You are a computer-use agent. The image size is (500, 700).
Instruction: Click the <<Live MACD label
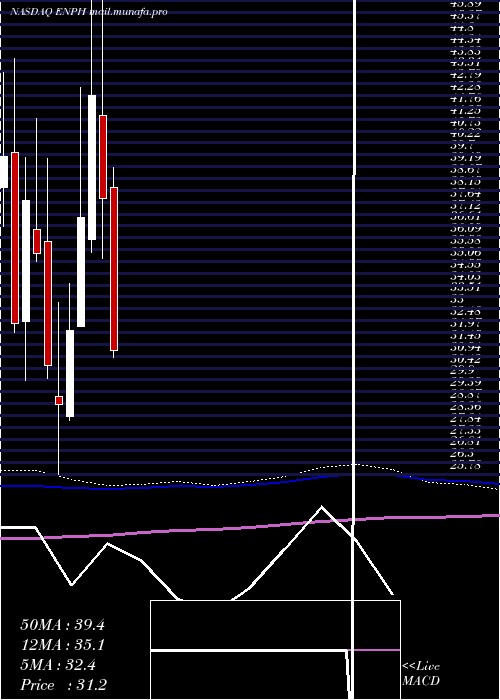point(421,674)
